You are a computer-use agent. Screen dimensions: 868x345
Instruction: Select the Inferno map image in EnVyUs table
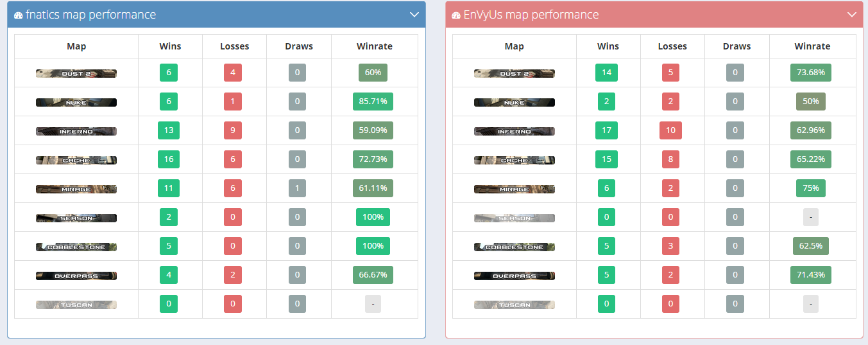tap(515, 131)
